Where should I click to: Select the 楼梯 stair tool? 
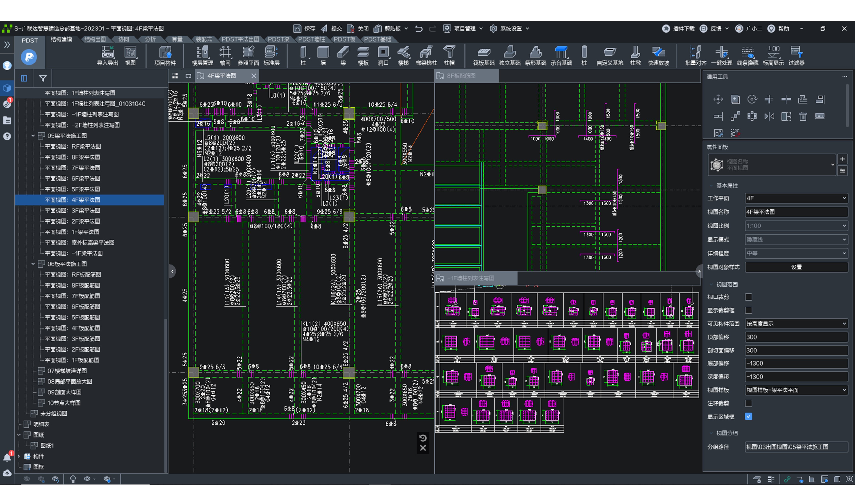[x=403, y=55]
